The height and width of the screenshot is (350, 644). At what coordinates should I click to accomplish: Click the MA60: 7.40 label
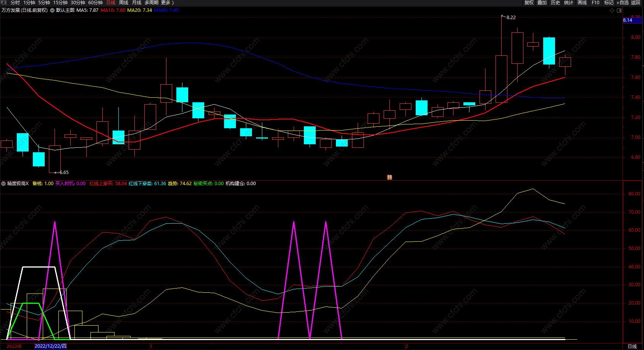tap(166, 10)
